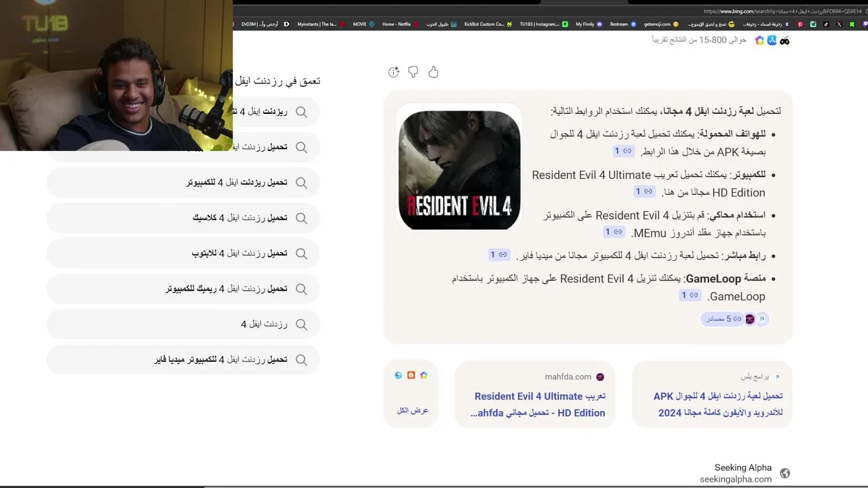The image size is (868, 488).
Task: Open the Instagram bookmark icon
Action: (813, 24)
